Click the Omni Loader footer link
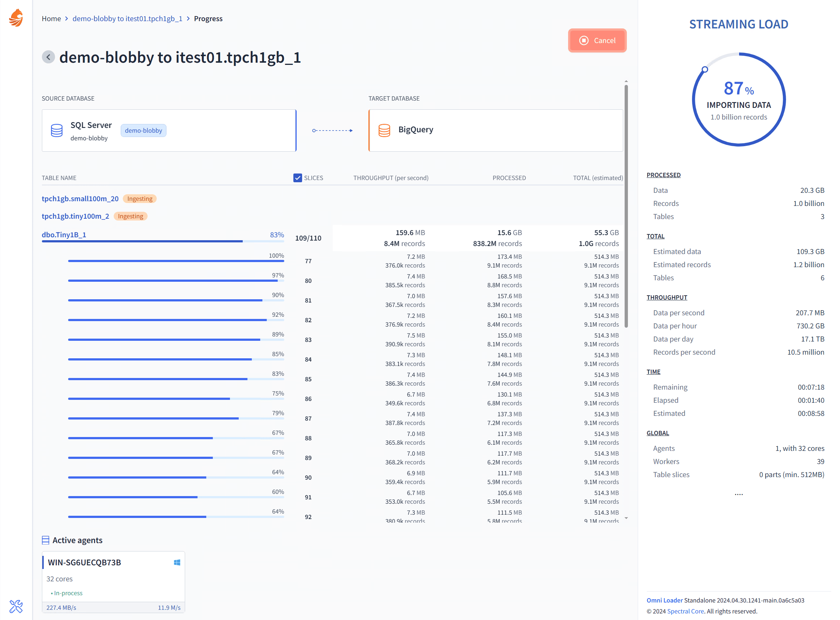Image resolution: width=840 pixels, height=620 pixels. click(x=664, y=600)
